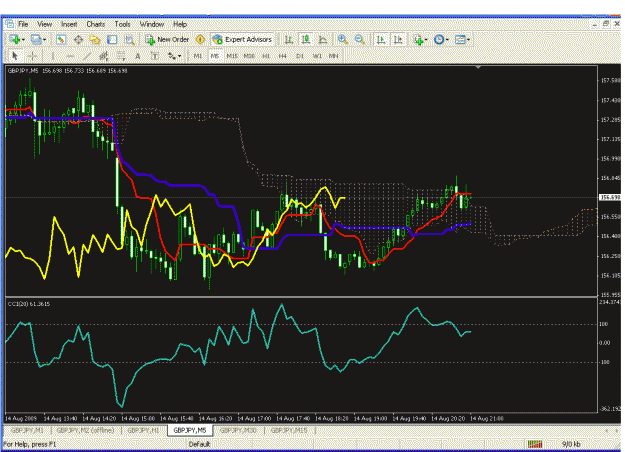Click the Default profile in status bar
The width and height of the screenshot is (625, 452).
pyautogui.click(x=199, y=444)
